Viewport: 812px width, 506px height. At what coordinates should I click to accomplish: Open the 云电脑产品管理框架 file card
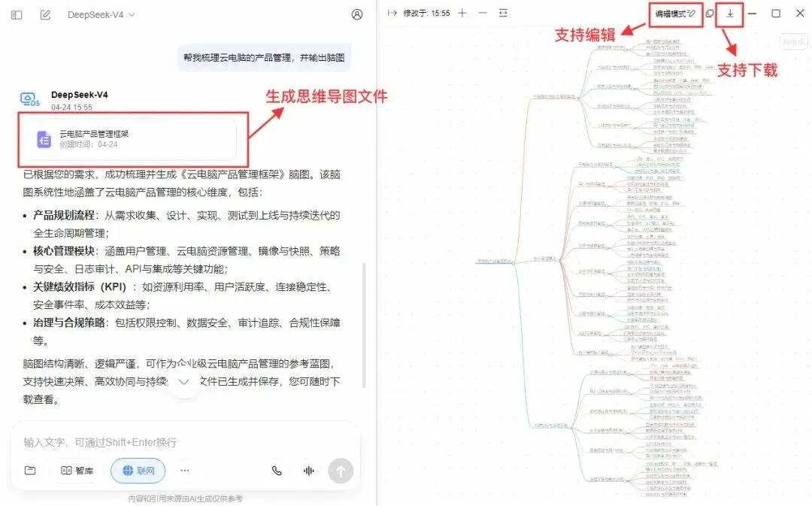tap(133, 139)
